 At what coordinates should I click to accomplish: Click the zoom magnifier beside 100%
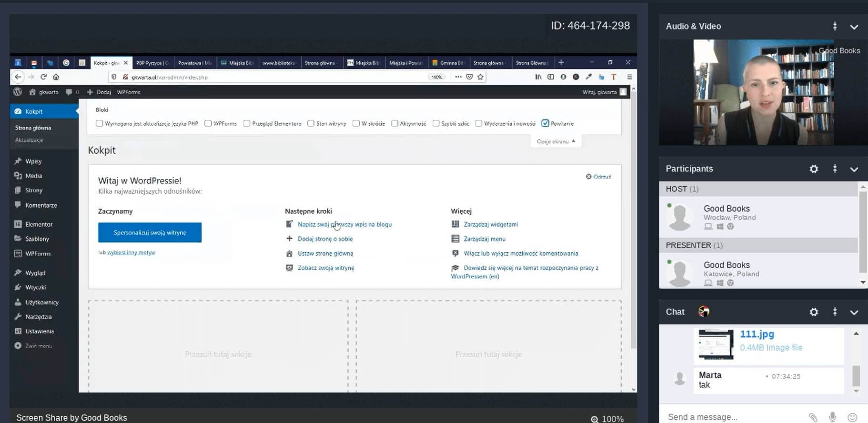point(595,419)
